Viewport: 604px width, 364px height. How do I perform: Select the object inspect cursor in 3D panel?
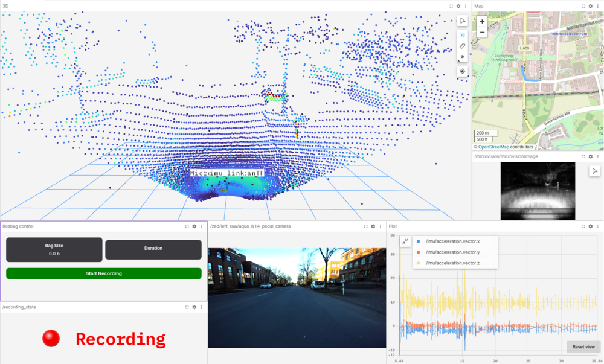[463, 21]
